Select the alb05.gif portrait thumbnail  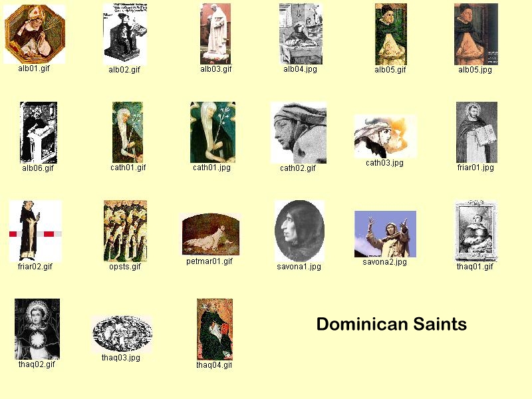[x=391, y=35]
